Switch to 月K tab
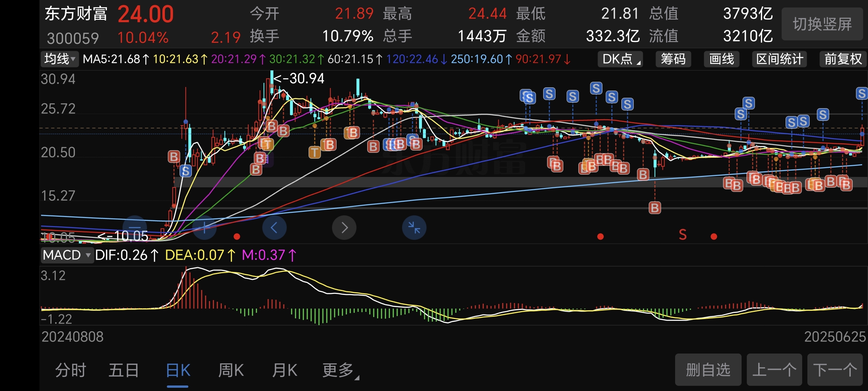The height and width of the screenshot is (391, 868). 285,370
